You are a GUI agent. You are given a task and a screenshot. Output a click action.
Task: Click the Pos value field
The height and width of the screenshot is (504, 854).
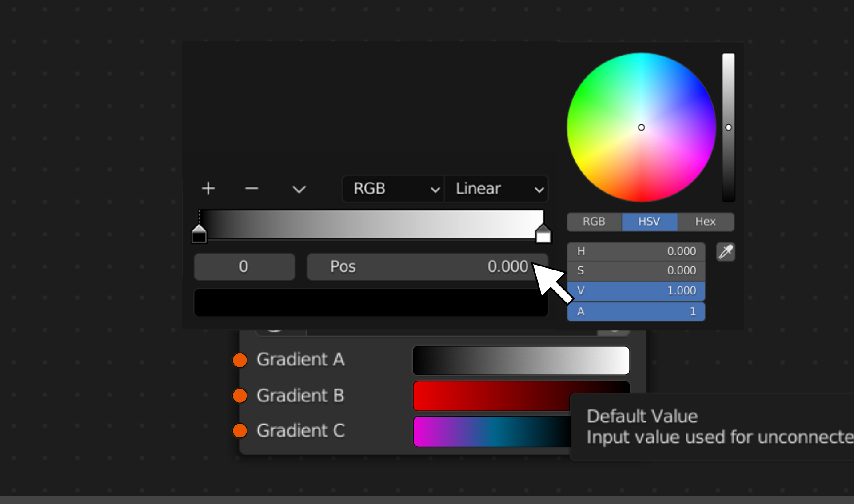click(427, 267)
